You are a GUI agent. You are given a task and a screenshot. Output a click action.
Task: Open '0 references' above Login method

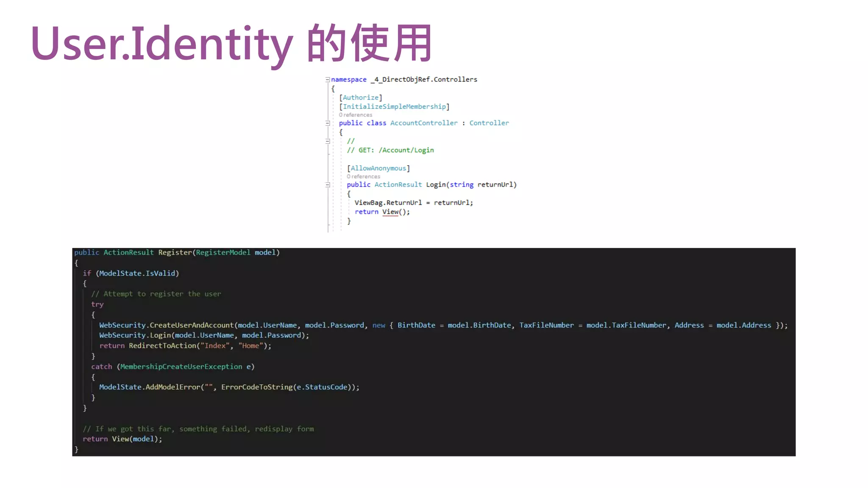click(x=364, y=177)
